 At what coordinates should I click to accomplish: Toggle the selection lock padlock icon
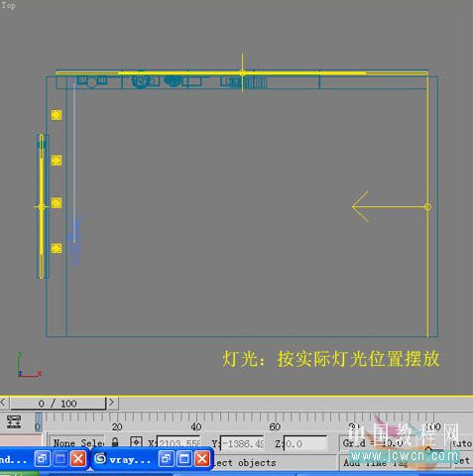tap(115, 442)
